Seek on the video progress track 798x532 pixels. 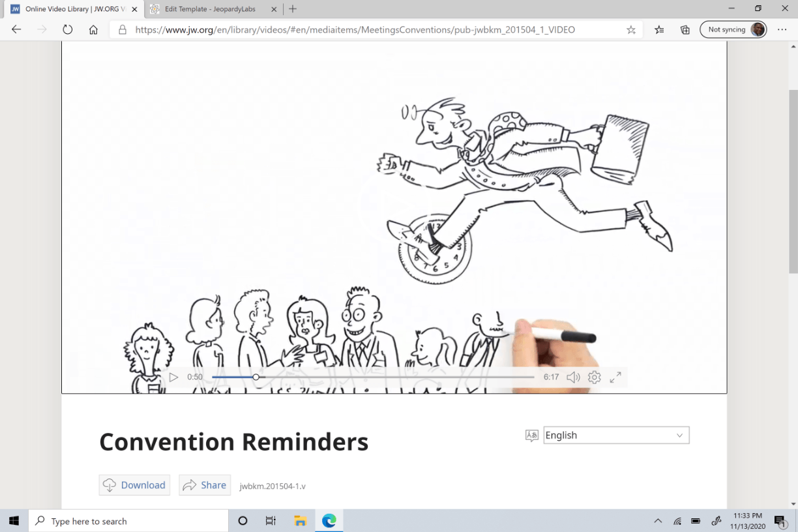coord(373,377)
